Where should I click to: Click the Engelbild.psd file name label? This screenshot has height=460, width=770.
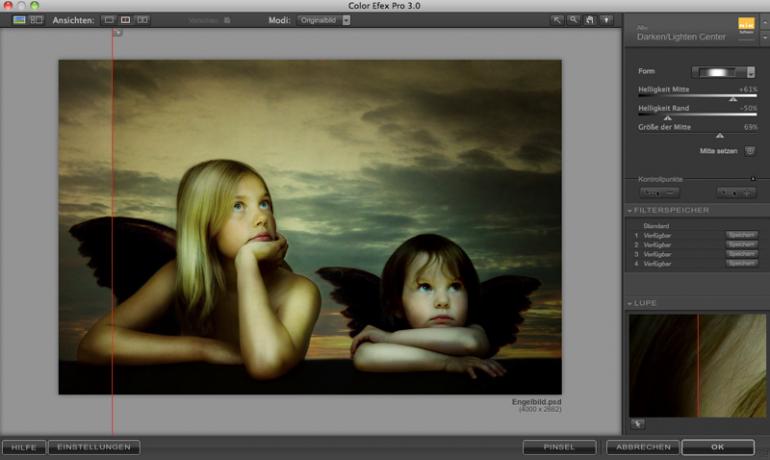click(536, 402)
